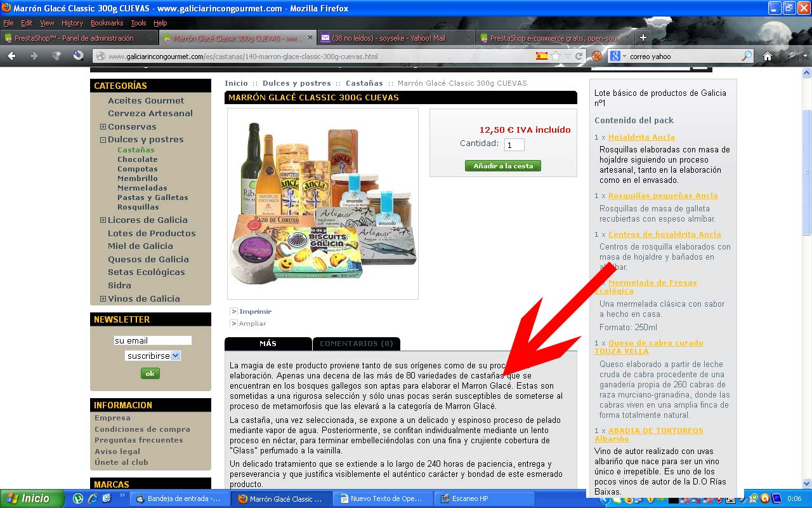This screenshot has width=812, height=508.
Task: Click the Cantidad quantity field
Action: [x=514, y=145]
